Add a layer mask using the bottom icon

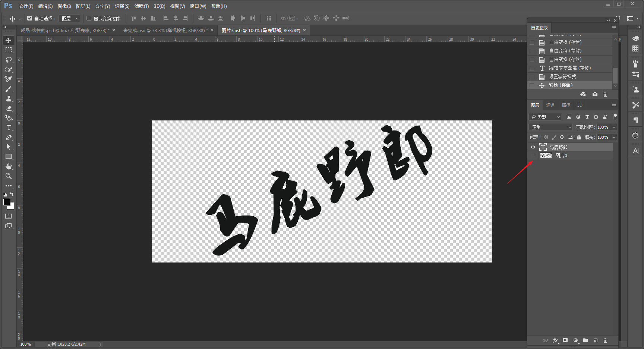pyautogui.click(x=565, y=340)
